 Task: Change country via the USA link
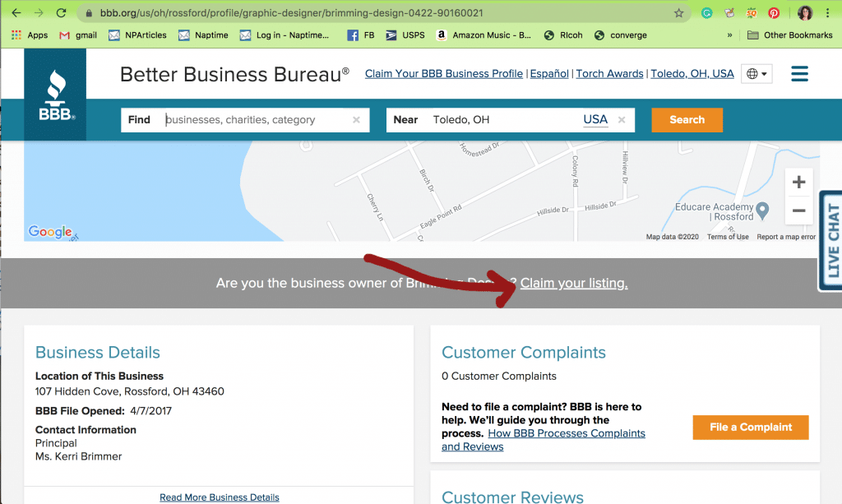pyautogui.click(x=595, y=120)
